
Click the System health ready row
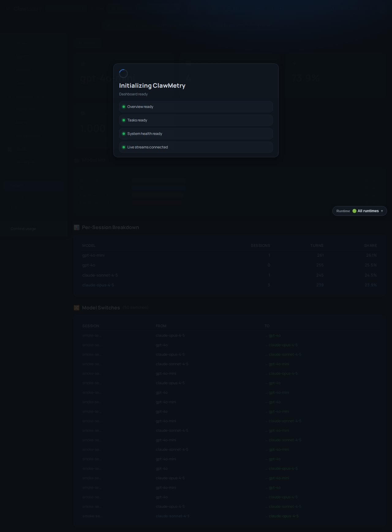click(x=196, y=134)
